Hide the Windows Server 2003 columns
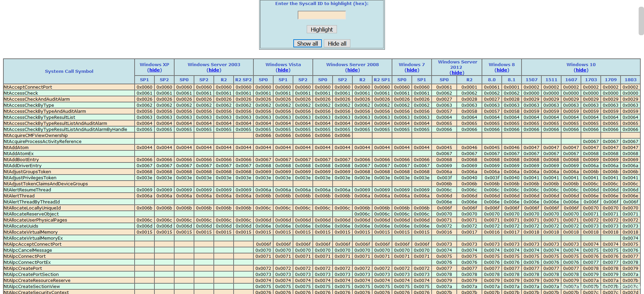This screenshot has width=644, height=294. [214, 70]
